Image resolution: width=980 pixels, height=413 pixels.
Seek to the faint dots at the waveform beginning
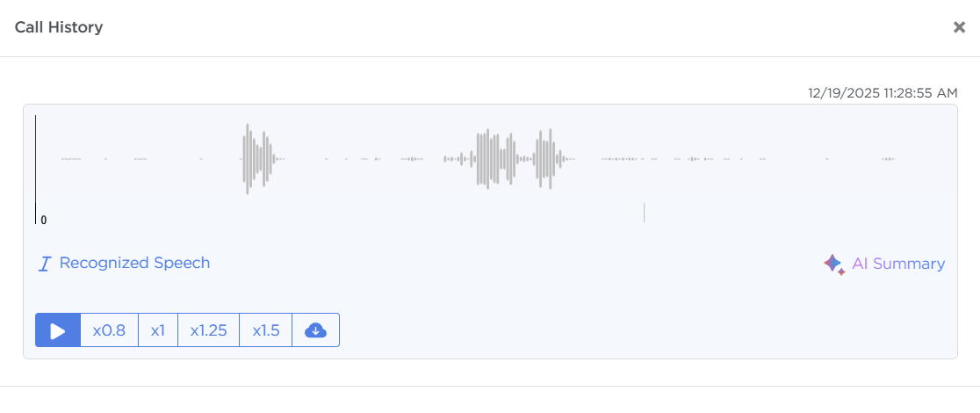(x=71, y=159)
